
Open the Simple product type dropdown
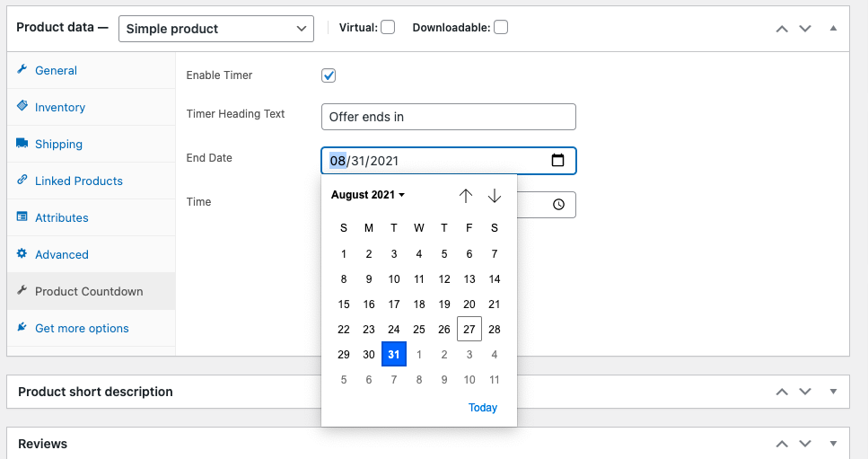point(216,29)
